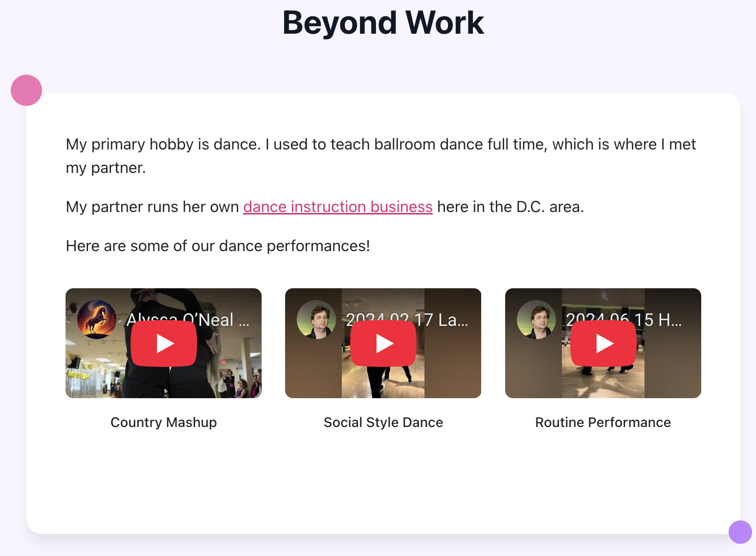Click the 'Country Mashup' caption text
This screenshot has height=556, width=756.
[x=163, y=422]
